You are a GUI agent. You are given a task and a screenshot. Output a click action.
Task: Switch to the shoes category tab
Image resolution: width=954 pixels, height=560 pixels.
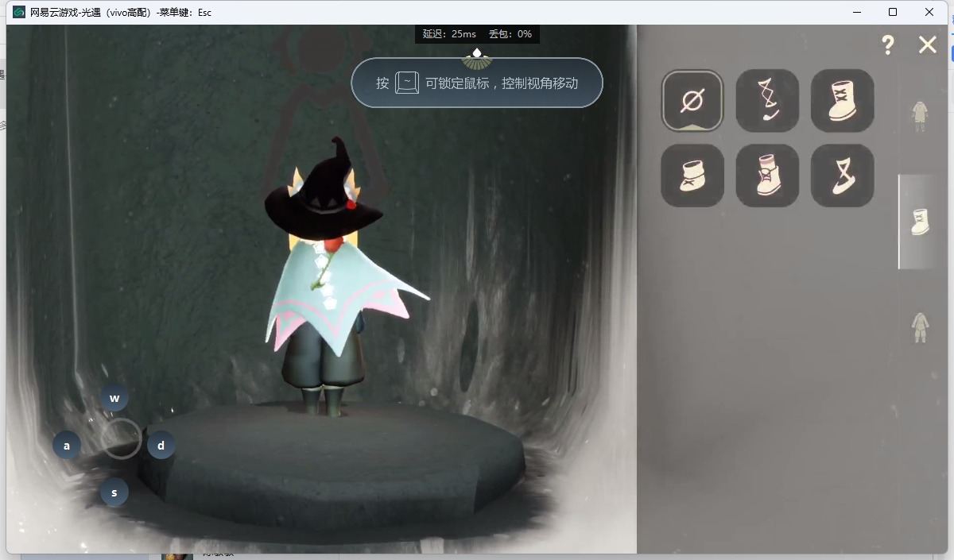click(x=920, y=222)
